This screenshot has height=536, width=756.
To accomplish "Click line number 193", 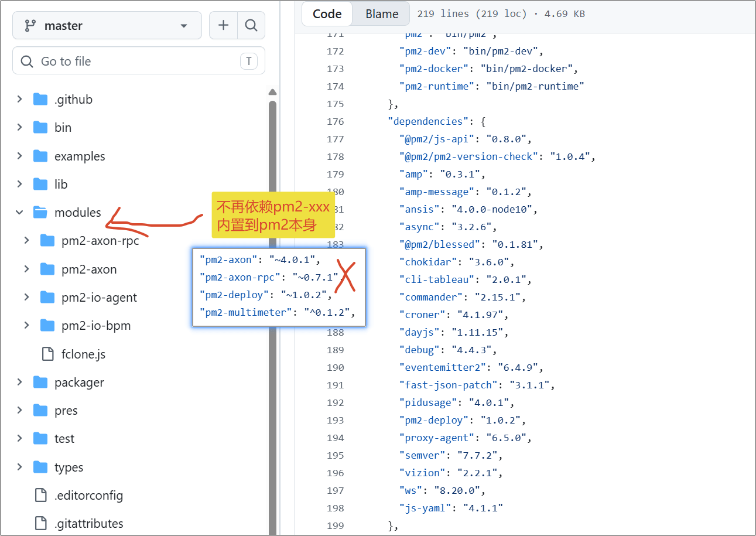I will (336, 420).
